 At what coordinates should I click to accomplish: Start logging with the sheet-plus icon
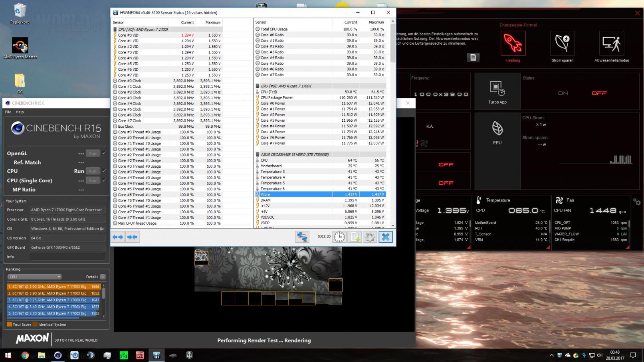[x=355, y=237]
